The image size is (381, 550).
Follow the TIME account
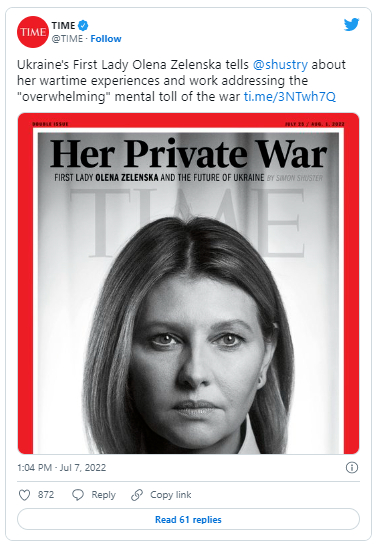pyautogui.click(x=106, y=39)
